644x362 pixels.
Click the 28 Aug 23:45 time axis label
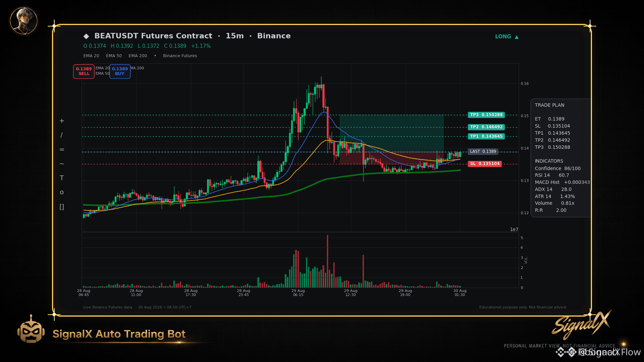[243, 293]
